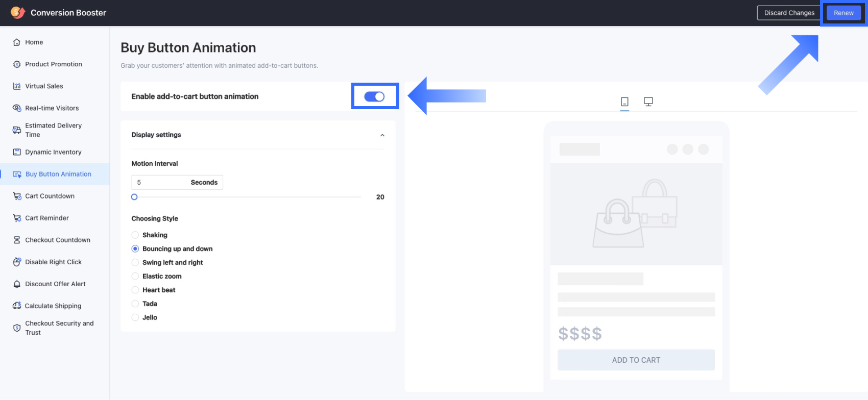Image resolution: width=868 pixels, height=400 pixels.
Task: Switch preview to desktop monitor icon
Action: tap(648, 102)
